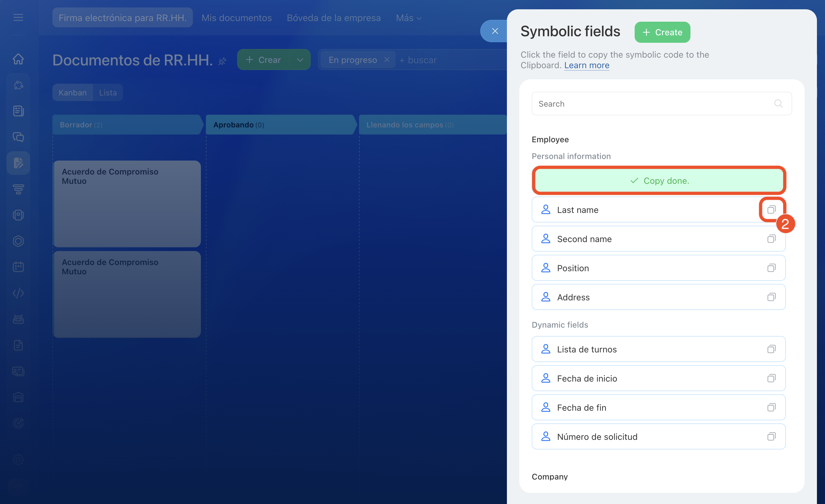The width and height of the screenshot is (825, 504).
Task: Open the Mis documentos tab
Action: coord(236,18)
